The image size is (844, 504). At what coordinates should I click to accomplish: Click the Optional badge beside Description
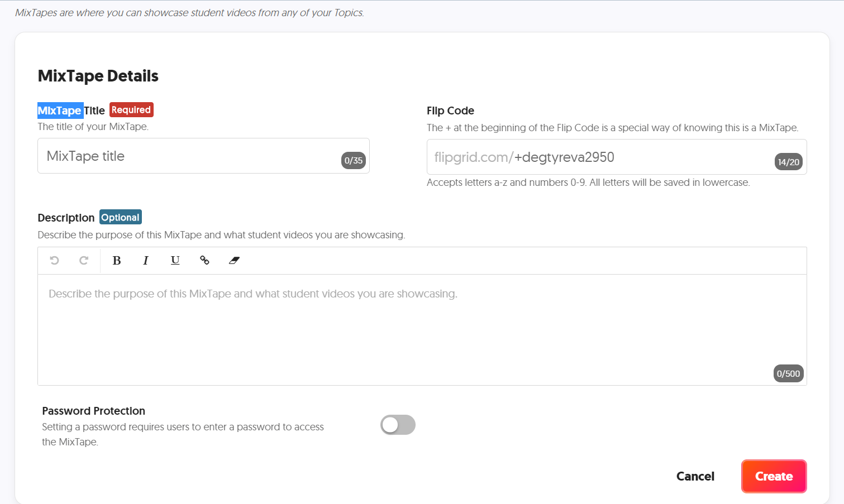[x=121, y=217]
